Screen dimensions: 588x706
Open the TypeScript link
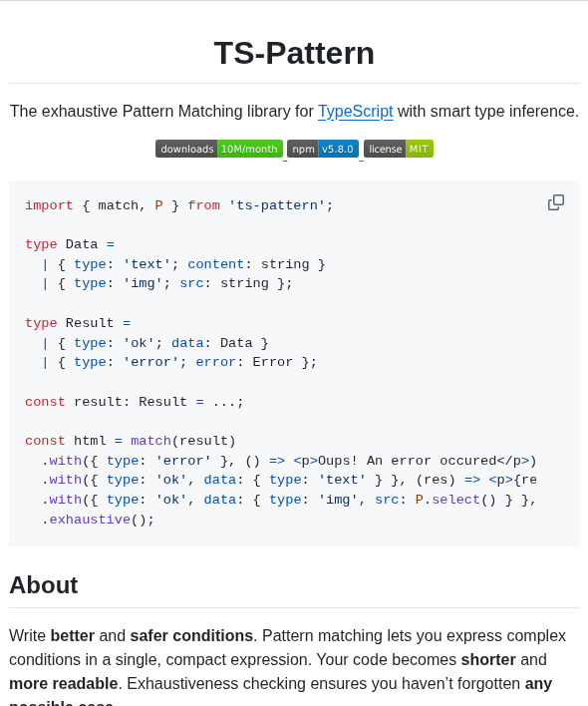tap(356, 112)
